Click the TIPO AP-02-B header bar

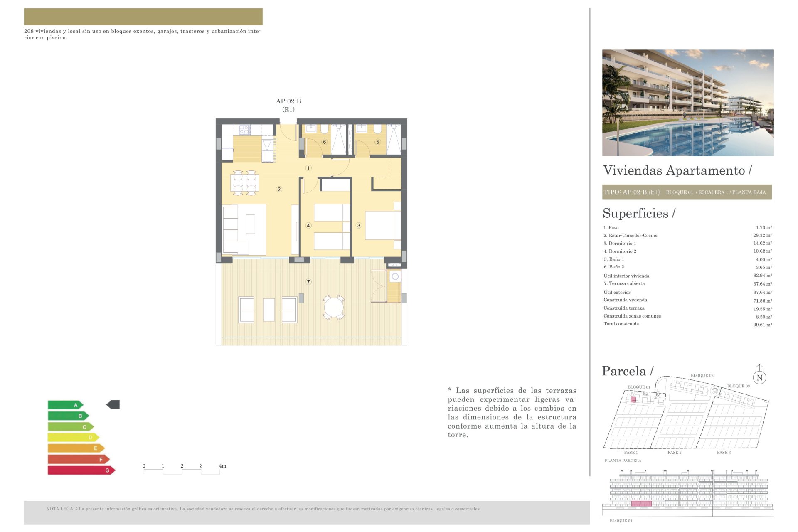pos(687,192)
